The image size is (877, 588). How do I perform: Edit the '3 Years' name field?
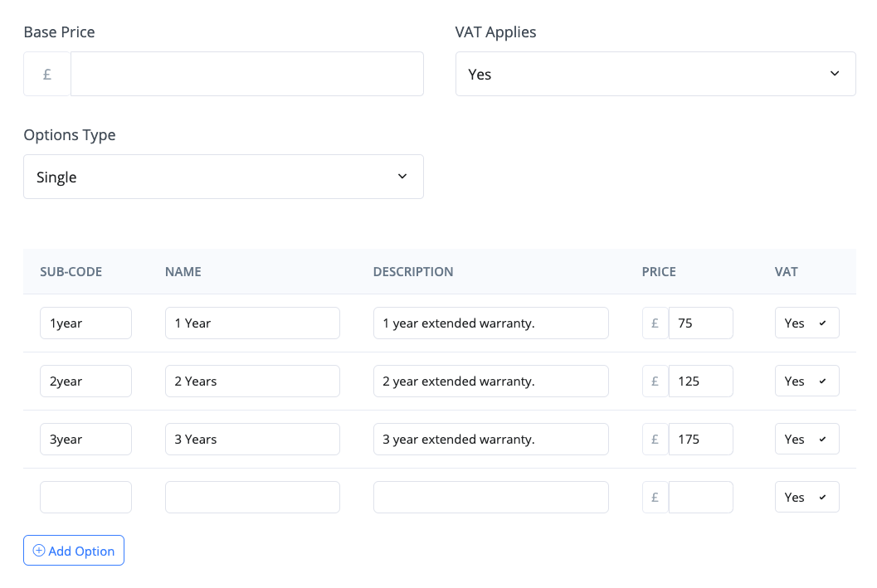(252, 440)
